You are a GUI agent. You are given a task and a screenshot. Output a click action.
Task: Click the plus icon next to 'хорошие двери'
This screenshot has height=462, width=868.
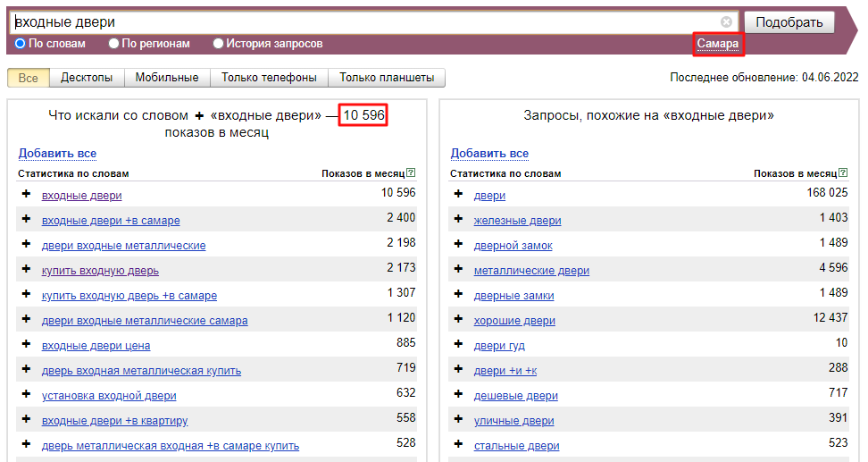[x=458, y=320]
